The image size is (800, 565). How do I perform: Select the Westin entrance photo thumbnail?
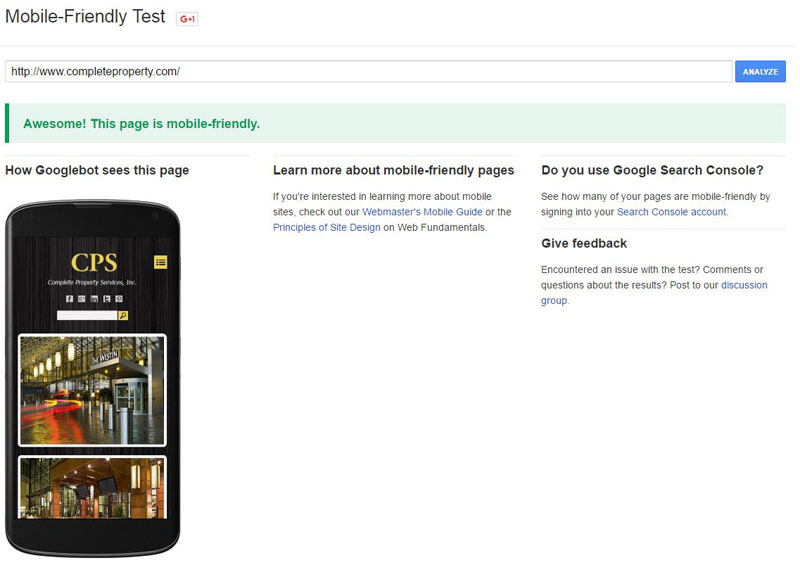pos(92,390)
